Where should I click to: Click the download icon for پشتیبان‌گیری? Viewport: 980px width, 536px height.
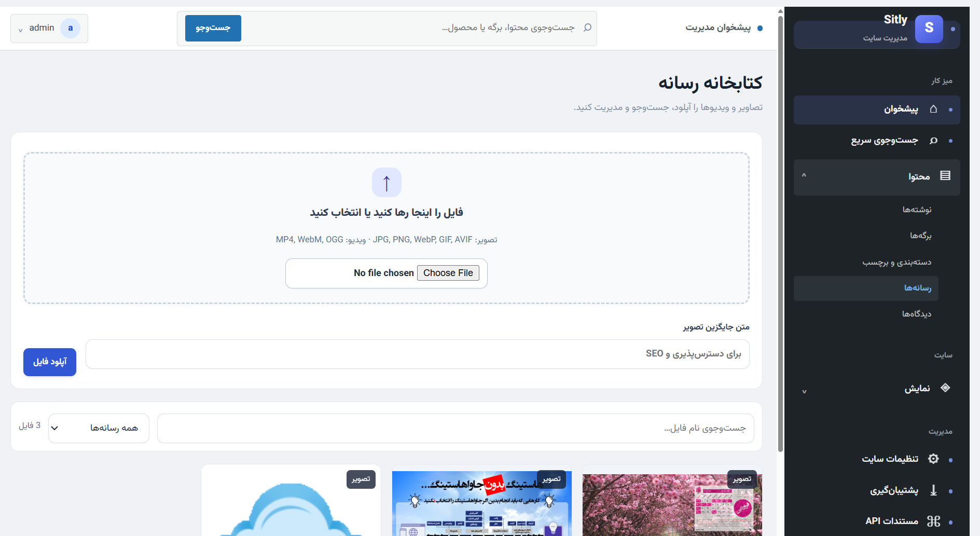point(933,490)
